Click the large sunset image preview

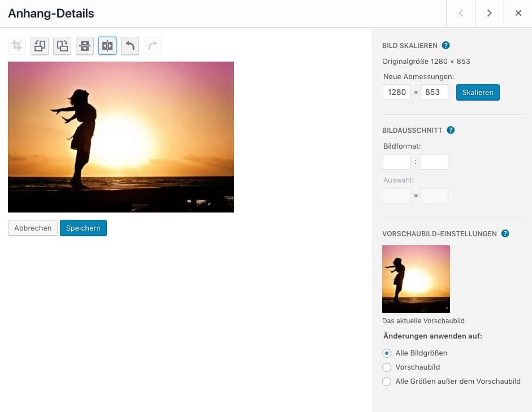[x=121, y=137]
